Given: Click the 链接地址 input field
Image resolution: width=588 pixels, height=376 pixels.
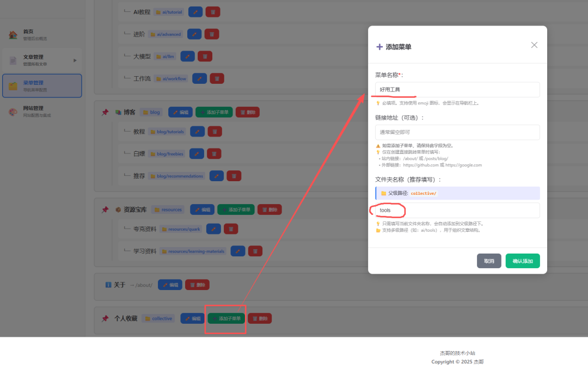Looking at the screenshot, I should click(x=457, y=132).
